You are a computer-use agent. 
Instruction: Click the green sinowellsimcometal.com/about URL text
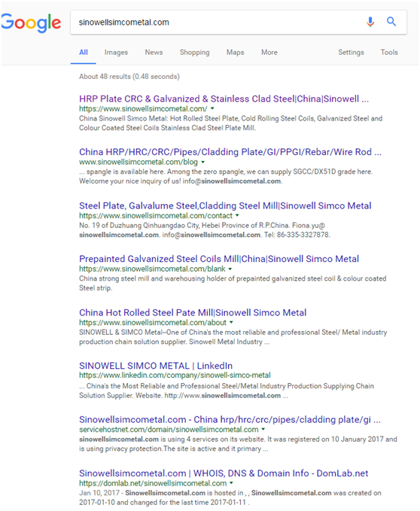coord(153,323)
